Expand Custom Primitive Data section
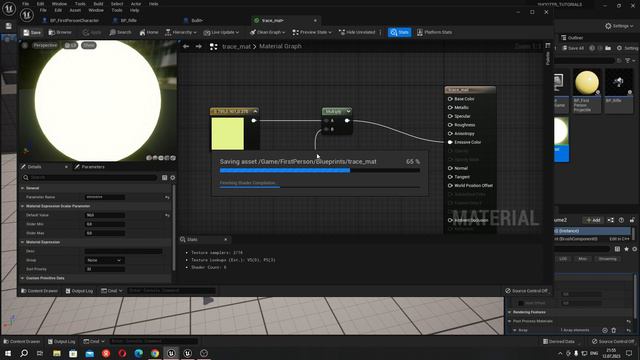 tap(22, 278)
